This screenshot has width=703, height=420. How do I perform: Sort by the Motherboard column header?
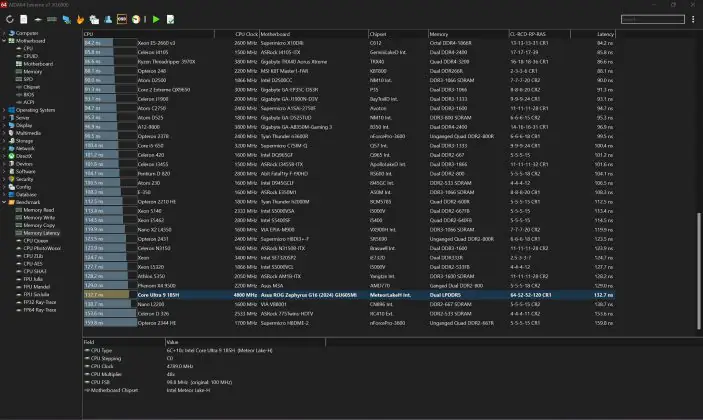(313, 34)
